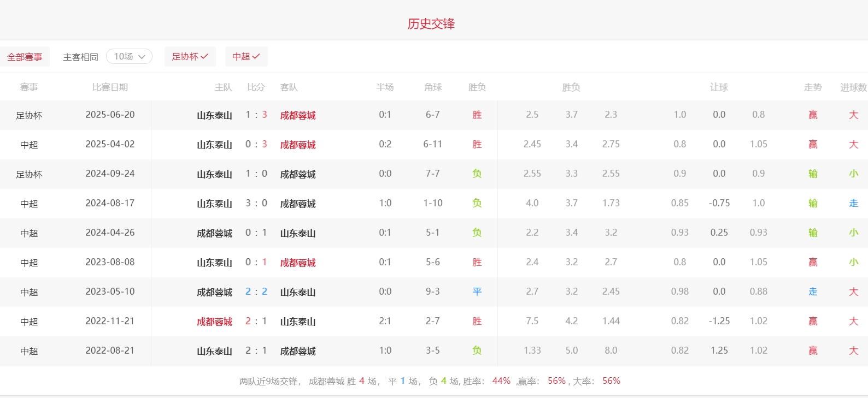The width and height of the screenshot is (868, 398).
Task: Select the 全部赛事 filter tab
Action: (x=25, y=57)
